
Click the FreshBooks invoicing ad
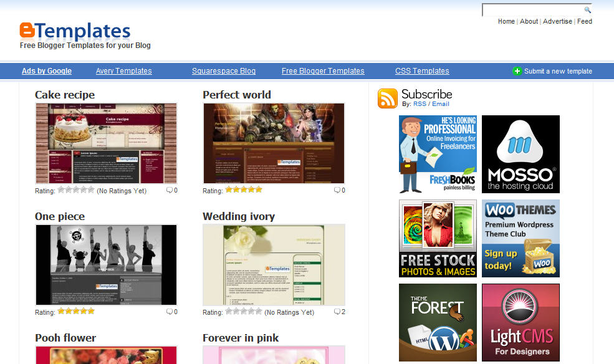[438, 154]
